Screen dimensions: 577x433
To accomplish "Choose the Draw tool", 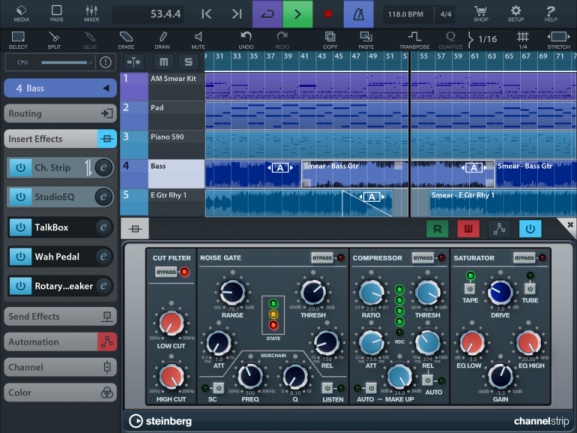I will point(162,40).
